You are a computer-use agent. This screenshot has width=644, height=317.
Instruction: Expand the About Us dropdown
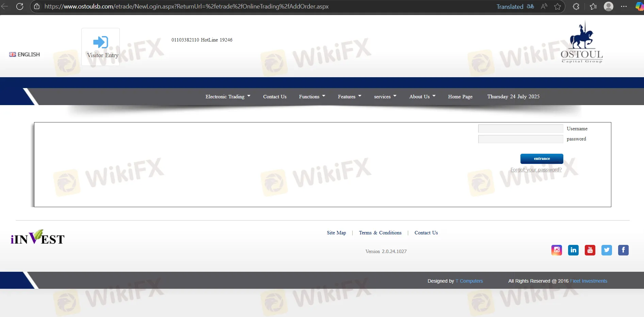pyautogui.click(x=422, y=97)
